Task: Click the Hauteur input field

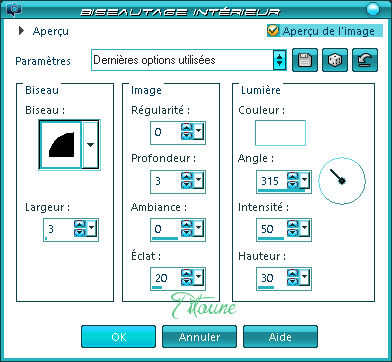Action: pyautogui.click(x=272, y=278)
